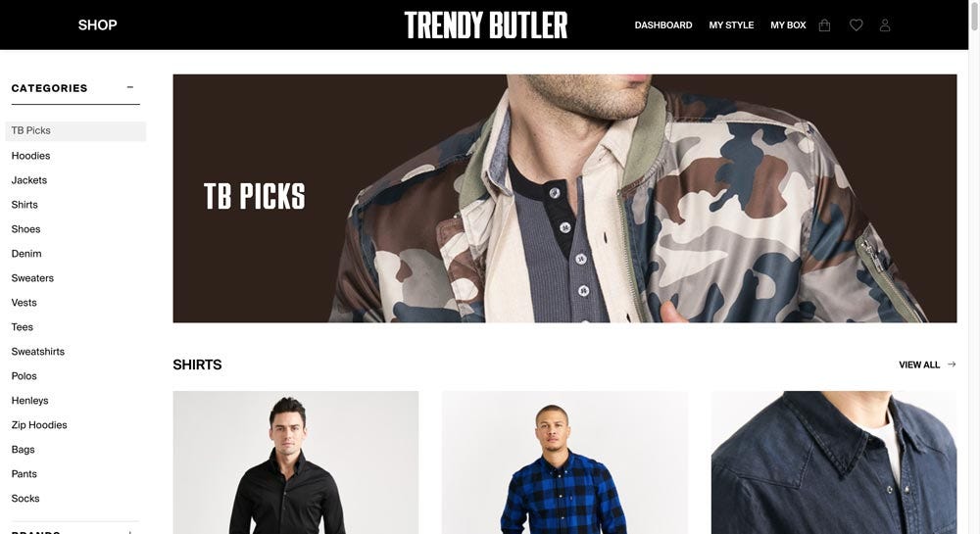Screen dimensions: 980x534
Task: Select the Zip Hoodies category
Action: tap(39, 424)
